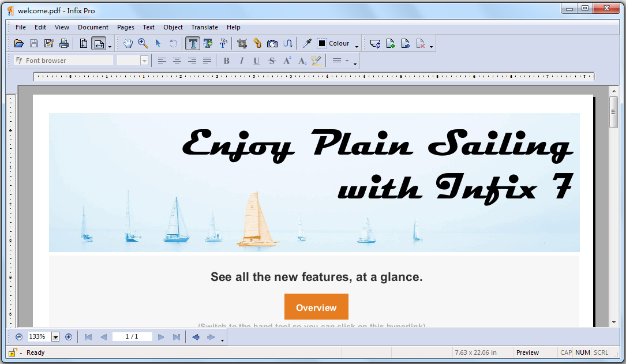The image size is (626, 364).
Task: Toggle Fit Page Width view icon
Action: coord(99,43)
